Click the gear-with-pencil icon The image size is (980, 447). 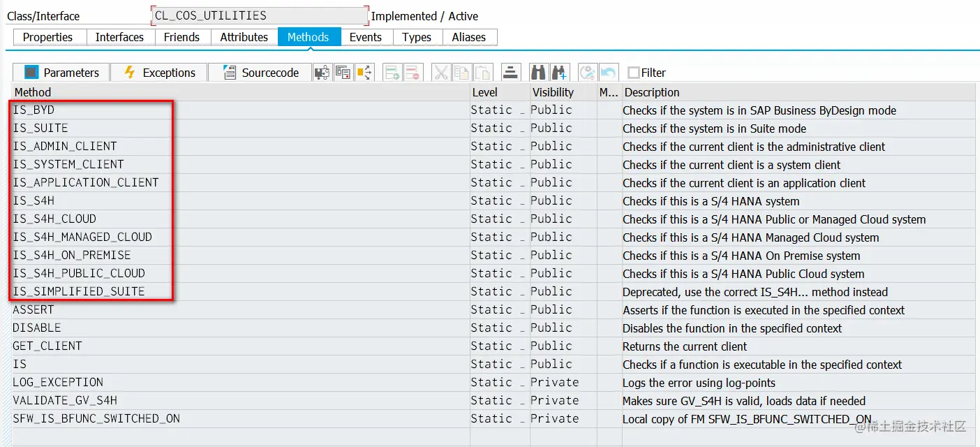588,72
